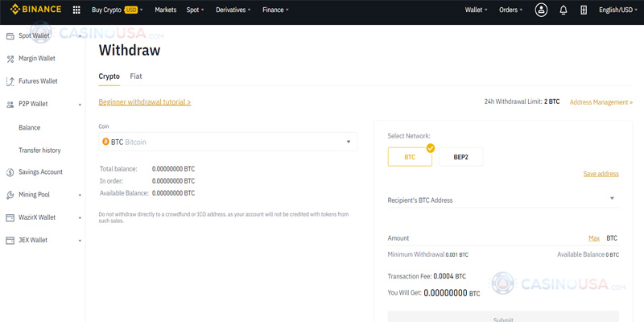
Task: Open the Buy Crypto USD dropdown
Action: point(118,10)
